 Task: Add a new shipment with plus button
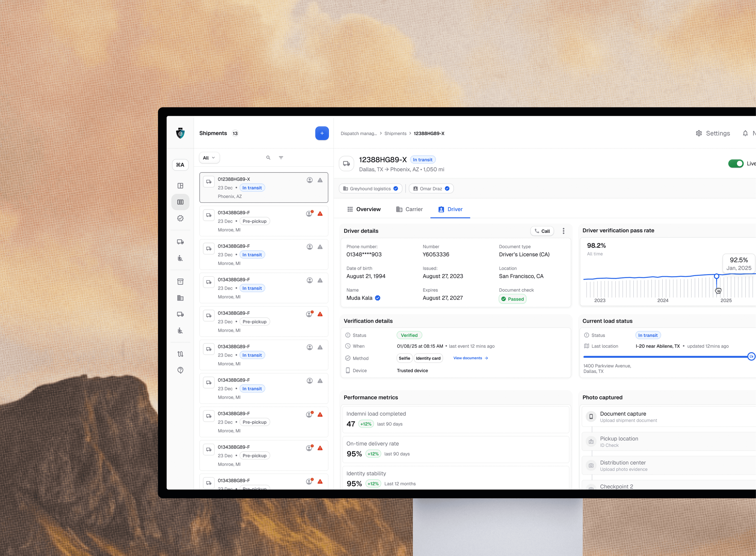click(x=322, y=133)
